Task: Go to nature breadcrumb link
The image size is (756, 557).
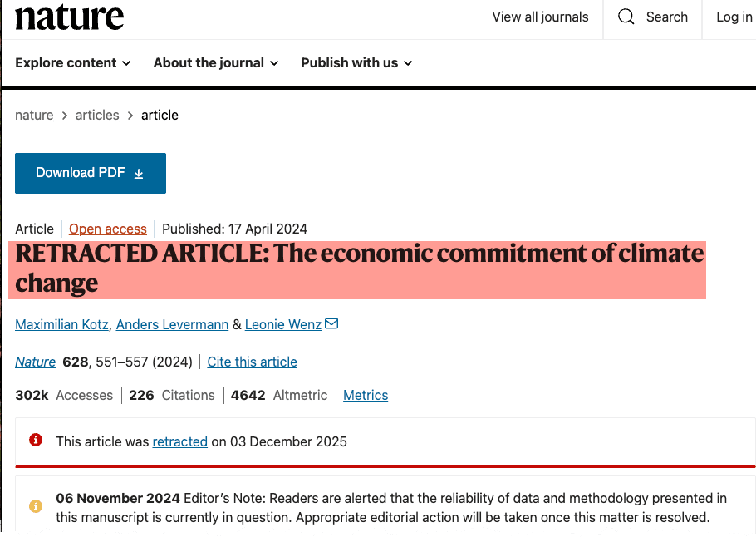Action: click(x=34, y=116)
